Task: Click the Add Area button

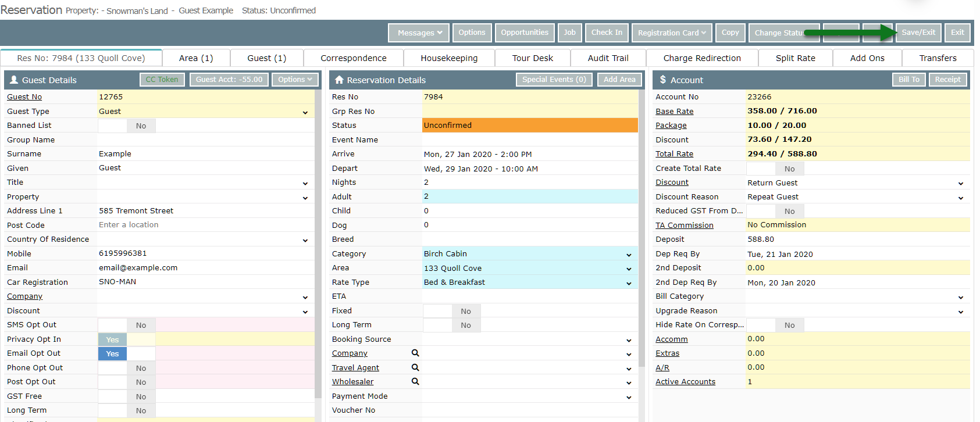Action: tap(619, 80)
